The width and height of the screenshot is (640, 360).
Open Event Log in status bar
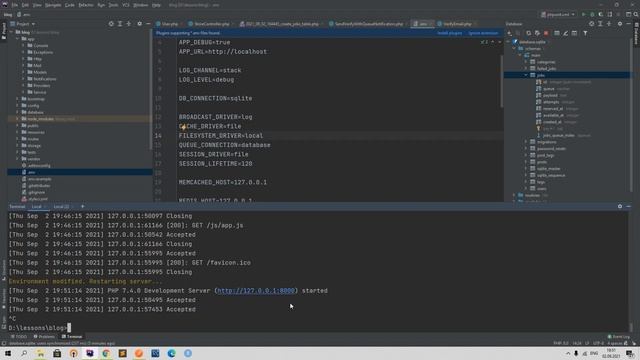[619, 337]
